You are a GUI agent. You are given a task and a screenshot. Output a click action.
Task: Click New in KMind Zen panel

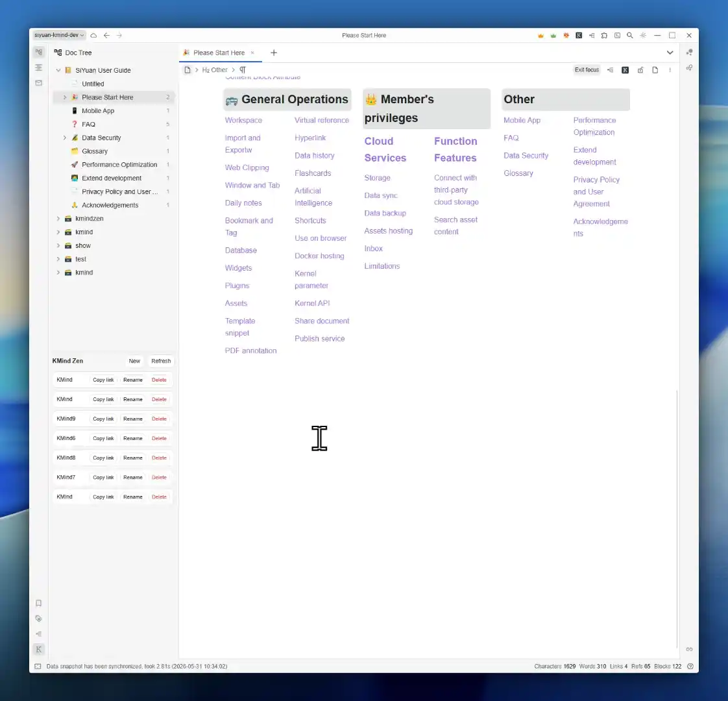click(134, 361)
